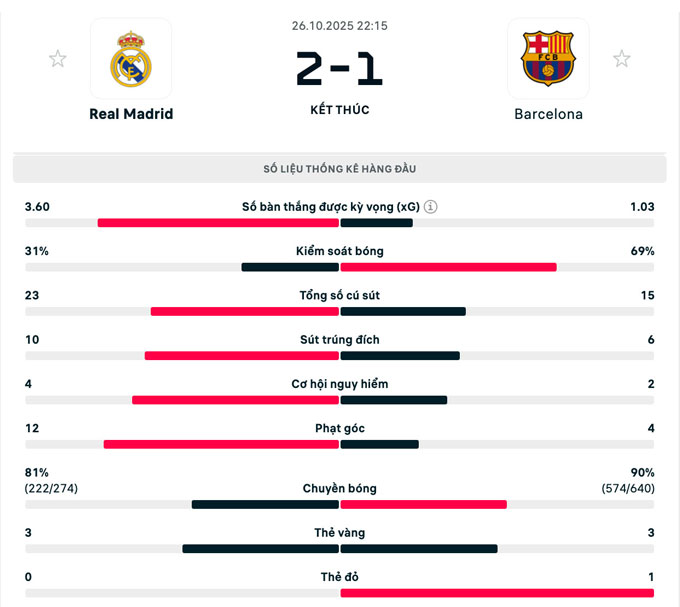680x607 pixels.
Task: Click the expected goals xG stat bar
Action: click(x=340, y=222)
